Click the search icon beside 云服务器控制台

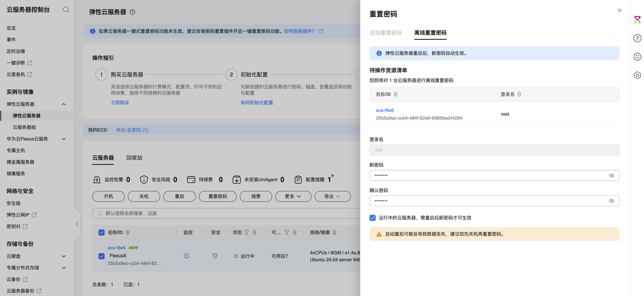(66, 10)
